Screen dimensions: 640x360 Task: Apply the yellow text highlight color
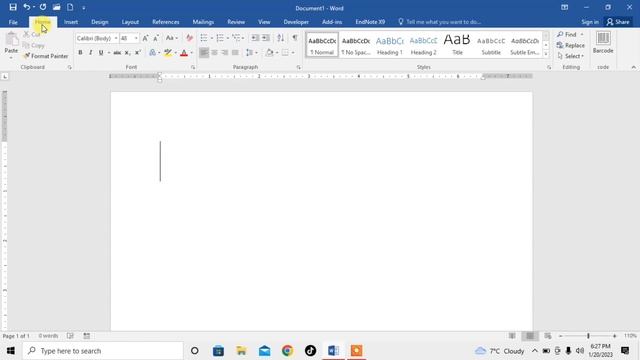coord(167,52)
